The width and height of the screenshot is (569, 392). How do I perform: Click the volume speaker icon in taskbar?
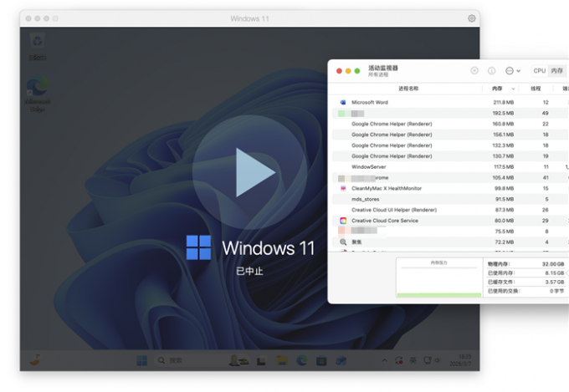438,360
